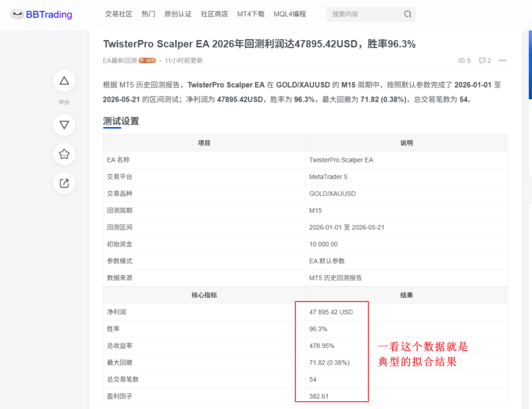Select the 47 895.42 USD value

[x=331, y=312]
